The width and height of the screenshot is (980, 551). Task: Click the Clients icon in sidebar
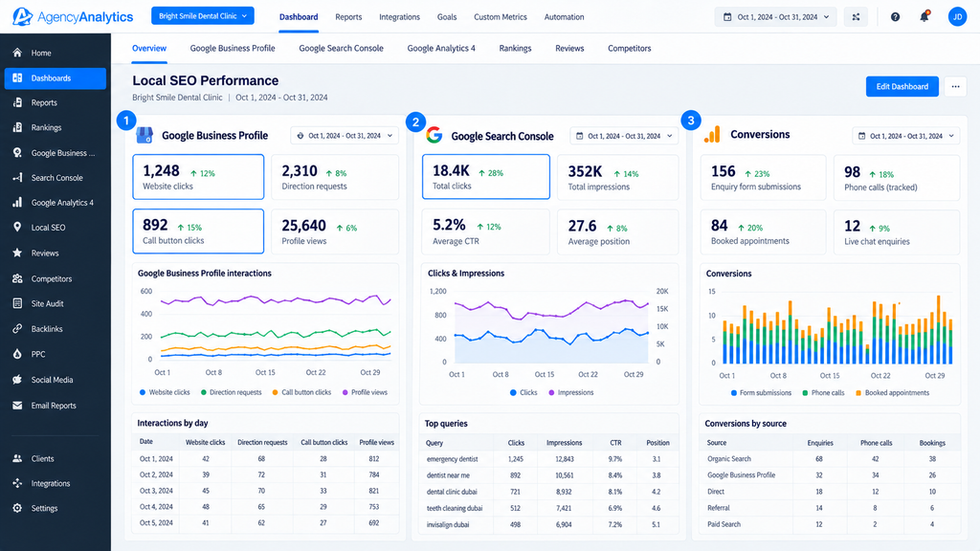(17, 458)
